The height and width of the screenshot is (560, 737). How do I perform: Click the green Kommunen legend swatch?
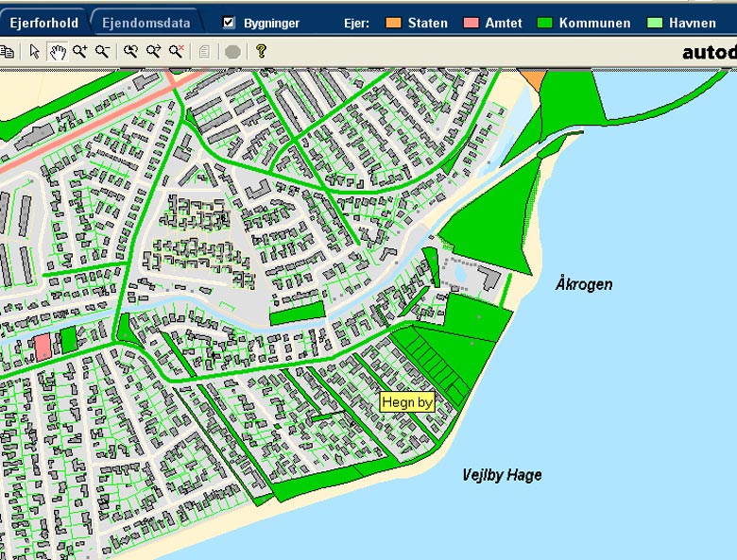545,23
